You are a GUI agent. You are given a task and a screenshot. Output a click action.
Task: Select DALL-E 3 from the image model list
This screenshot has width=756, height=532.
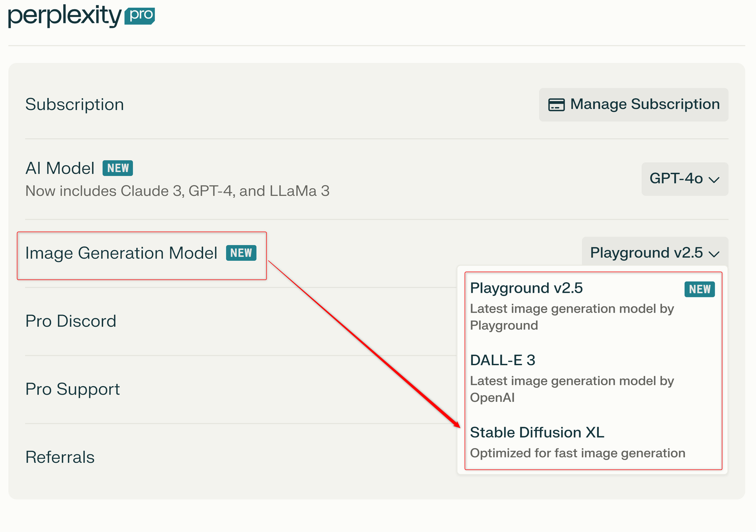point(503,360)
